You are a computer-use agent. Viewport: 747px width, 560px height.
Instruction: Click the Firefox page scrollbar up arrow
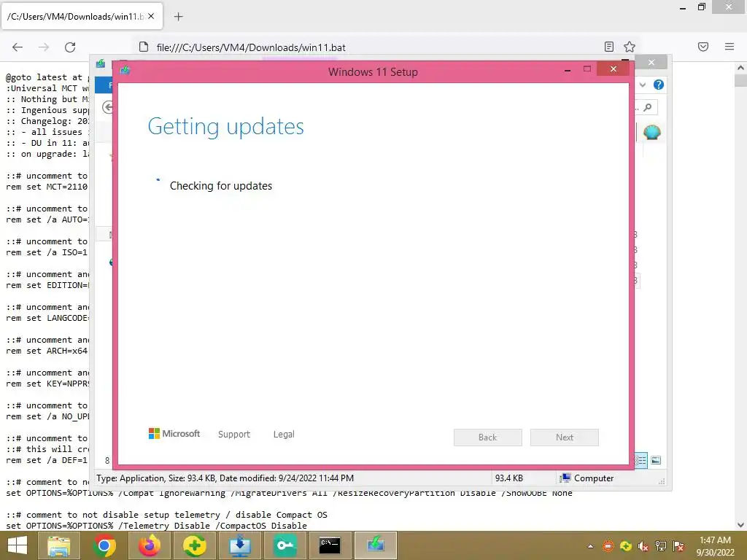741,68
